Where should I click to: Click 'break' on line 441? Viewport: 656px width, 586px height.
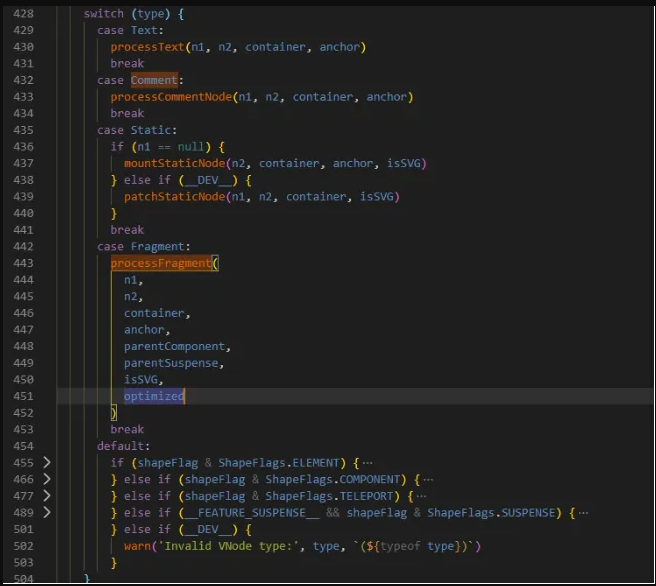click(x=127, y=230)
